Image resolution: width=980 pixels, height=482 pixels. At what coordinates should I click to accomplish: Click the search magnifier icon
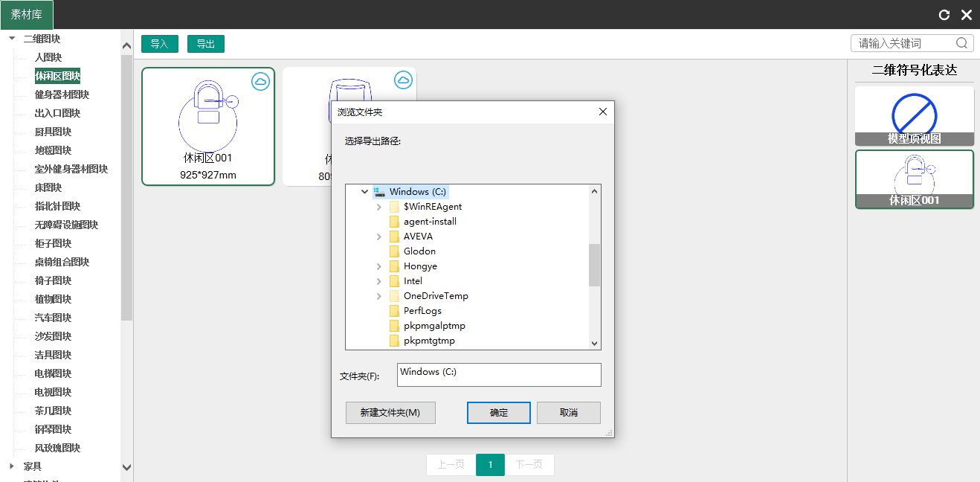click(961, 43)
